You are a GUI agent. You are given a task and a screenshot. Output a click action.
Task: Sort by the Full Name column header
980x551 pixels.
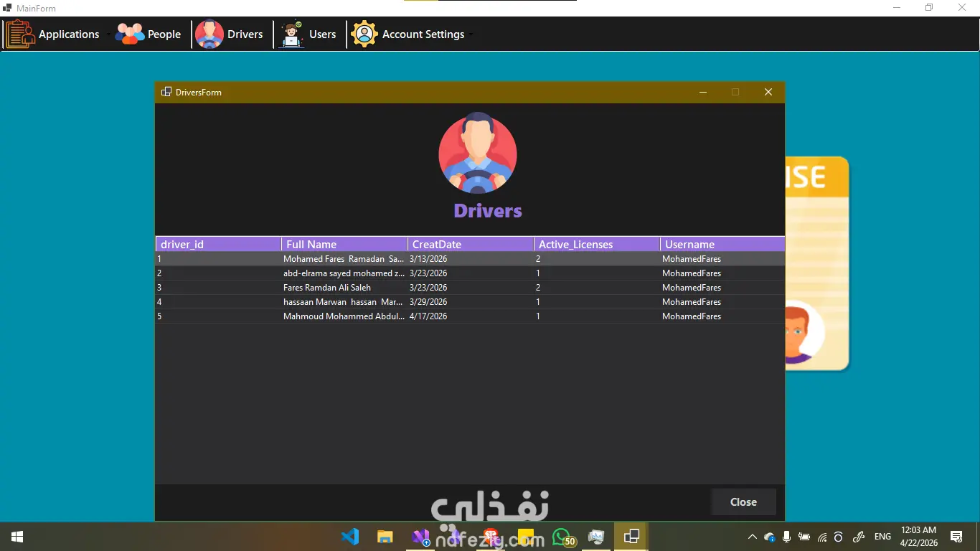(x=344, y=245)
